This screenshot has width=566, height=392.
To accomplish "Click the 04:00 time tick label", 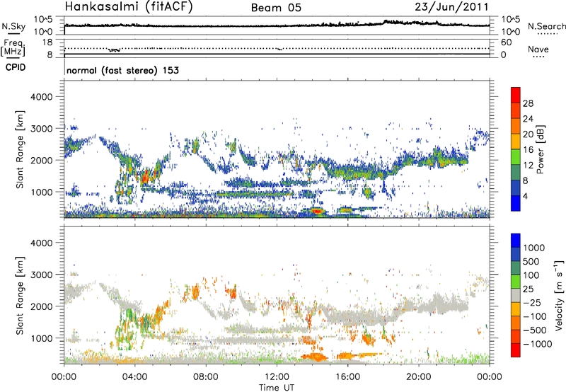I will [135, 377].
